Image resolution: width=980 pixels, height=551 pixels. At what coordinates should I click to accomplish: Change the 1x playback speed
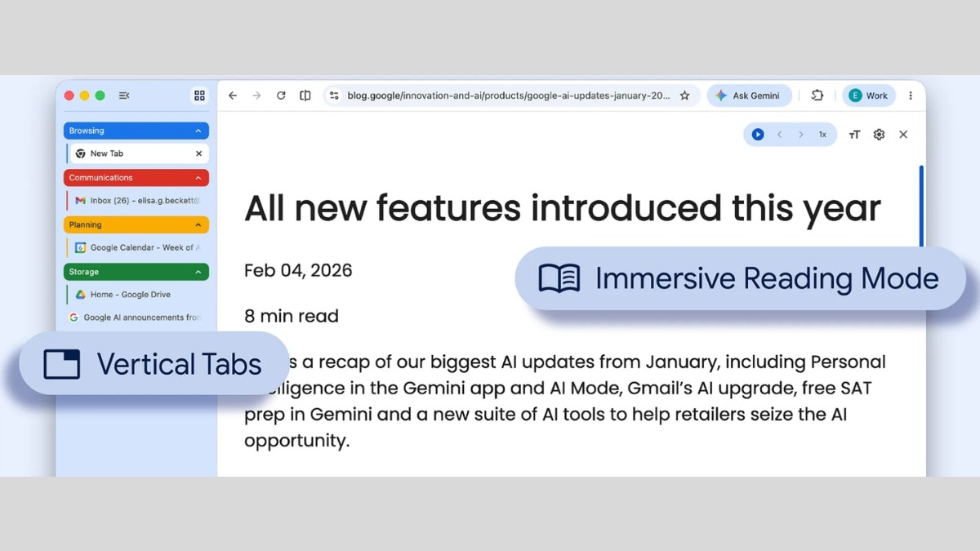[822, 134]
